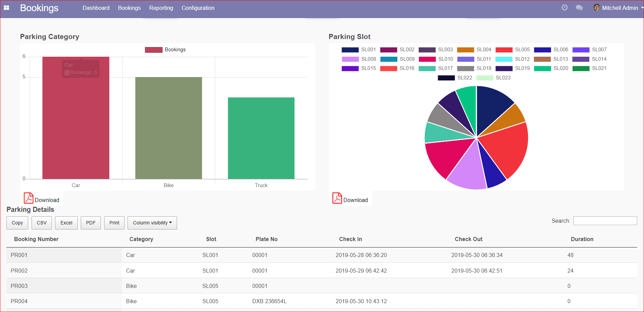Open the conversations chat icon
The width and height of the screenshot is (644, 312).
579,8
